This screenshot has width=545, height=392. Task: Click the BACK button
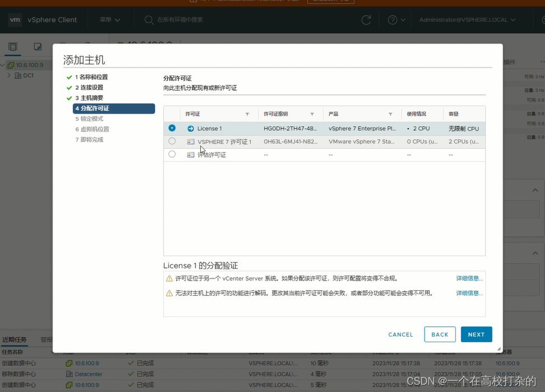coord(440,334)
